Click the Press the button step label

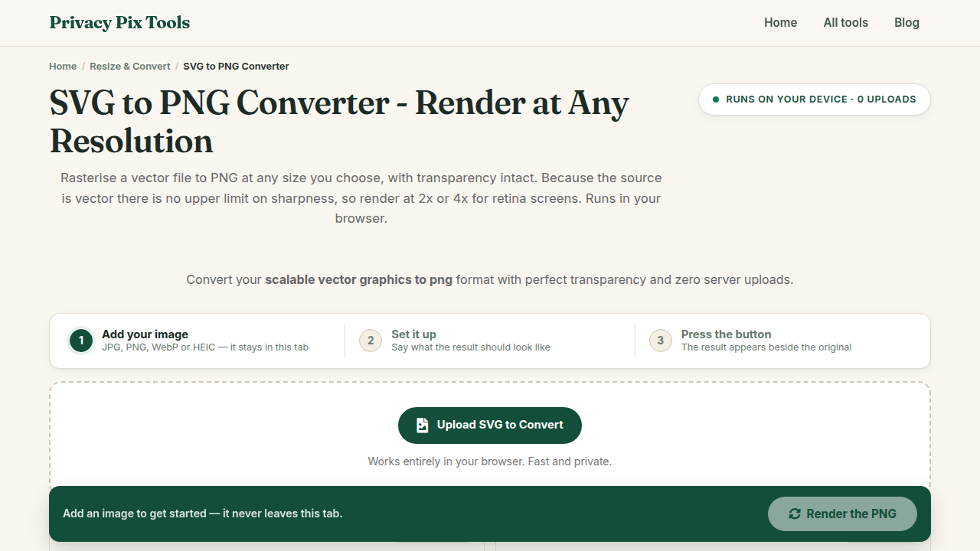point(726,334)
